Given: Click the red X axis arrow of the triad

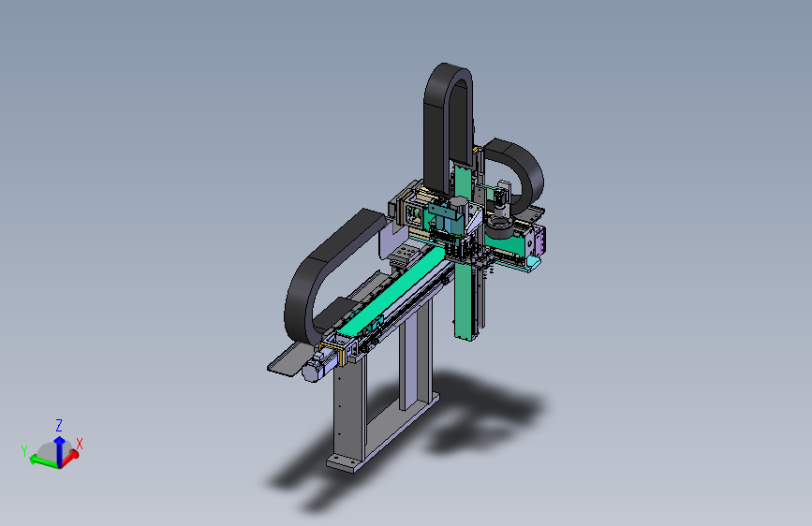Looking at the screenshot, I should (71, 458).
